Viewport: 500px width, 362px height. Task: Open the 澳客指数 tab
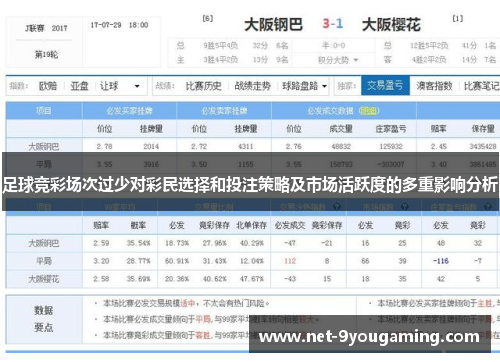pos(434,86)
